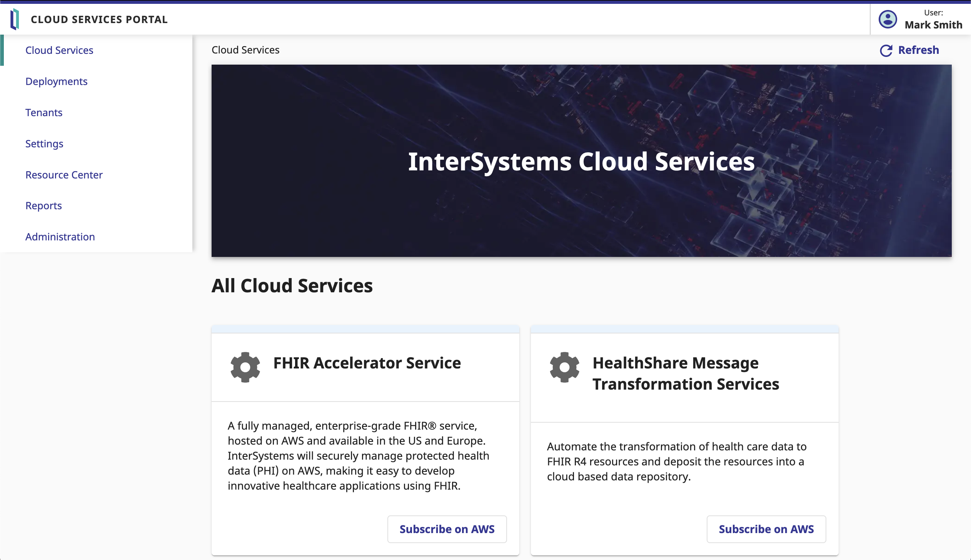Expand the Reports navigation section
Viewport: 971px width, 560px height.
pyautogui.click(x=43, y=205)
